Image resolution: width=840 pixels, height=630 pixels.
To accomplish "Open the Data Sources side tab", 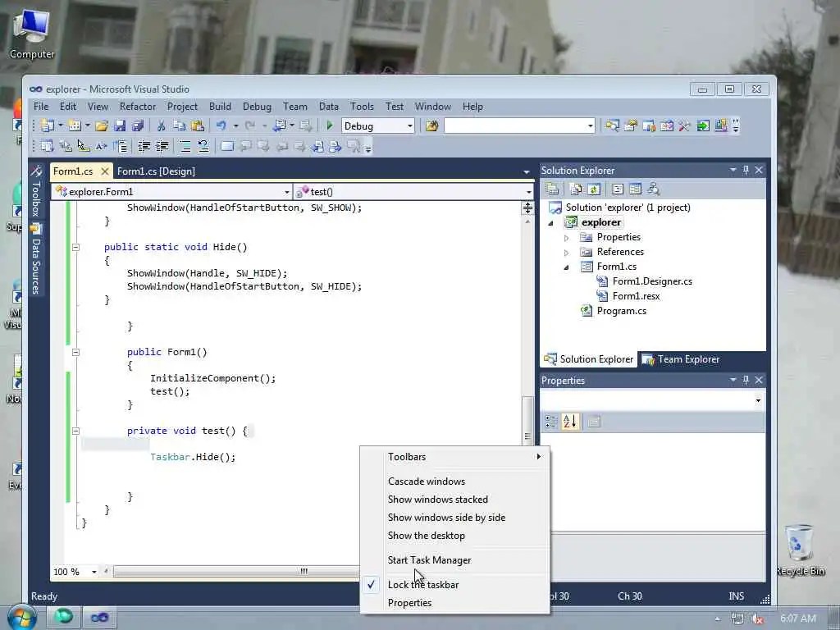I will (x=36, y=259).
